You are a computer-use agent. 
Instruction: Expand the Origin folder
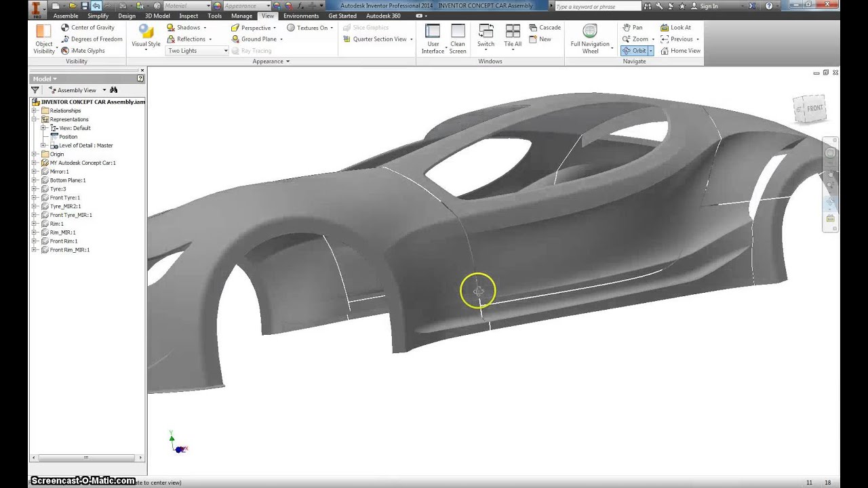(x=33, y=154)
